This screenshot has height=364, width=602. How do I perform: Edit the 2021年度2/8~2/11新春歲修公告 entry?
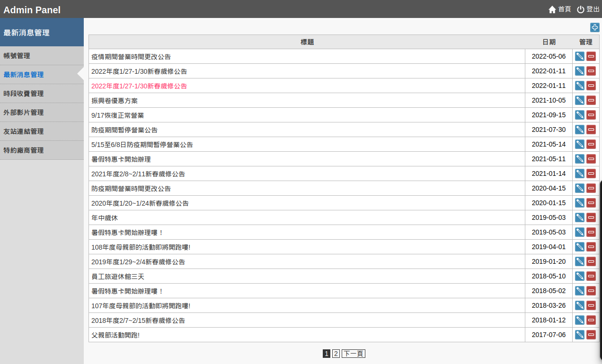click(x=580, y=173)
